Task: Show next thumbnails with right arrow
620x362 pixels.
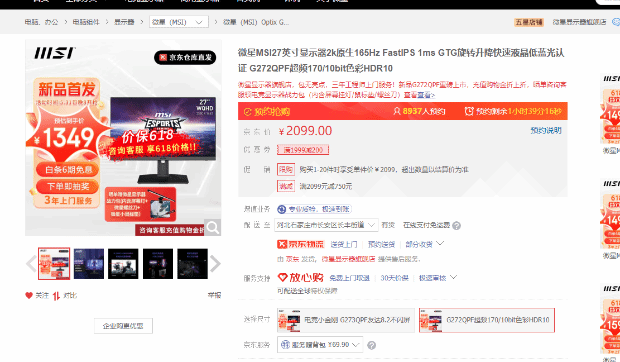Action: (215, 264)
